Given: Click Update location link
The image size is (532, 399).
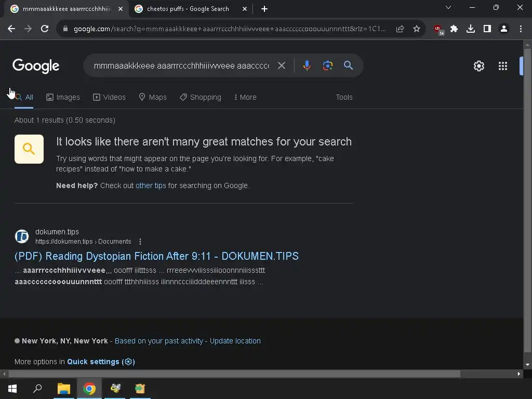Looking at the screenshot, I should [x=235, y=341].
